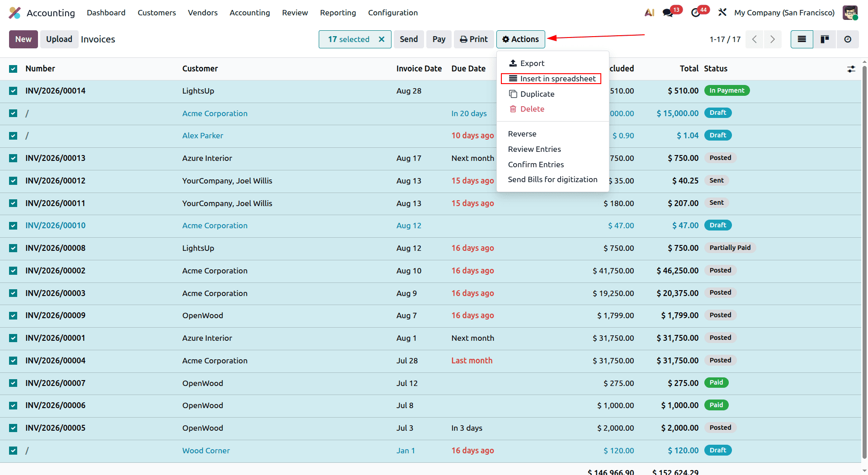
Task: Open company switcher My Company (San Francisco)
Action: coord(784,13)
